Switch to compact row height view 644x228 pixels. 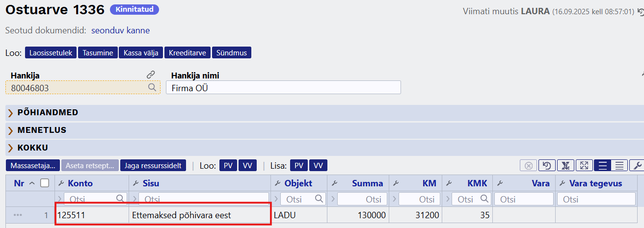pyautogui.click(x=619, y=166)
